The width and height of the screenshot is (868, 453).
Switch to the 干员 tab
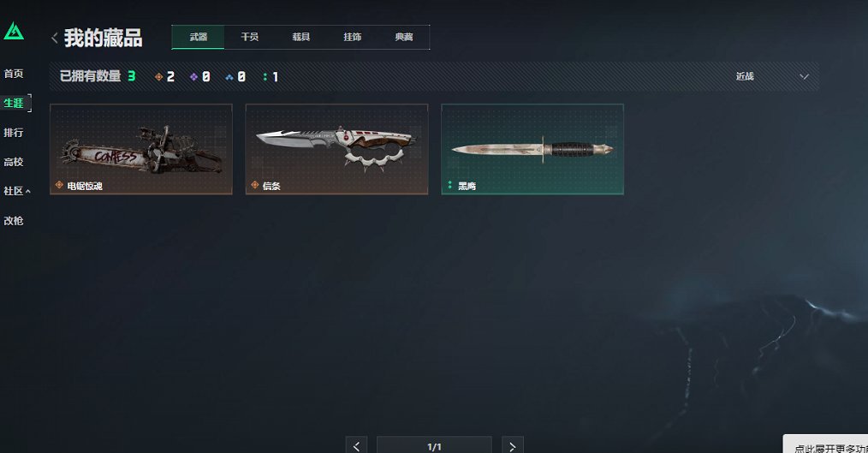coord(250,37)
